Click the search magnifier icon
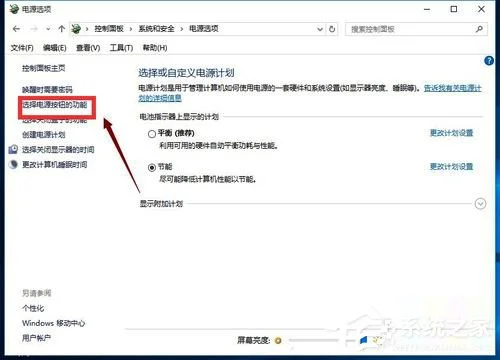The image size is (500, 360). [479, 29]
